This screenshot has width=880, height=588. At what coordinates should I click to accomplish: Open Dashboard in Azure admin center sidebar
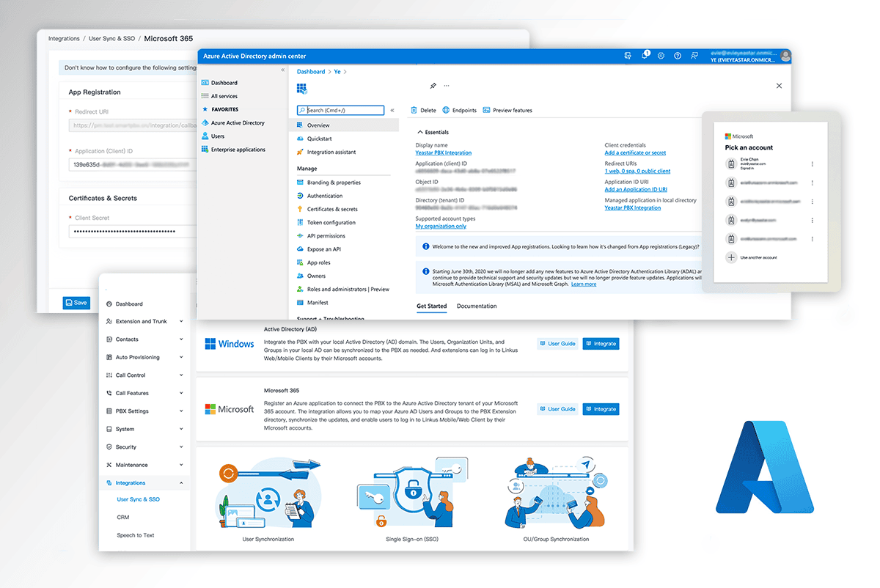(x=224, y=83)
